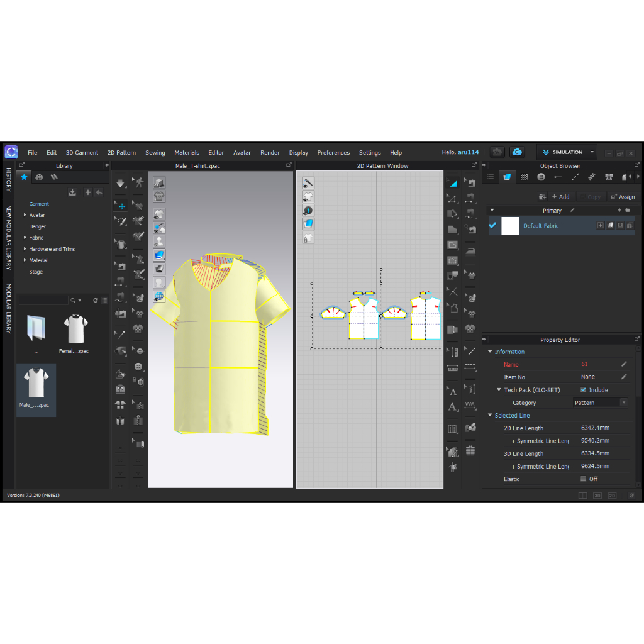Image resolution: width=644 pixels, height=644 pixels.
Task: Open the NEW MODULAR LIBRARY side tab
Action: pyautogui.click(x=9, y=237)
